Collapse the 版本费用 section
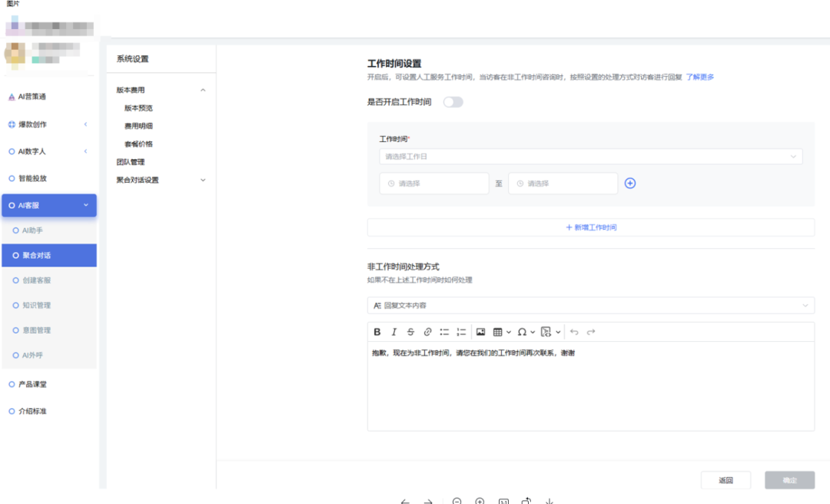 [203, 91]
